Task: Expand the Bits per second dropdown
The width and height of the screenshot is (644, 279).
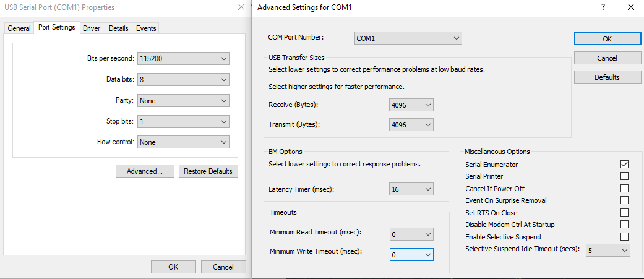Action: pyautogui.click(x=183, y=59)
